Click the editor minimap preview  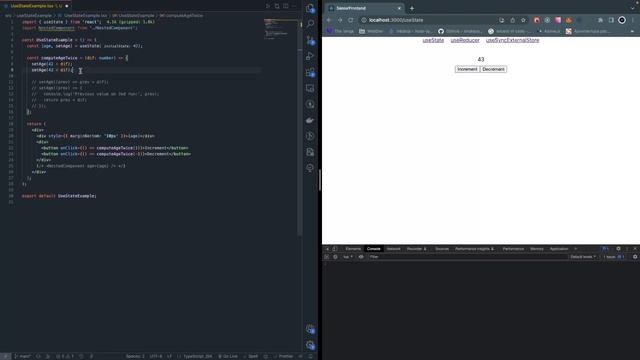281,29
